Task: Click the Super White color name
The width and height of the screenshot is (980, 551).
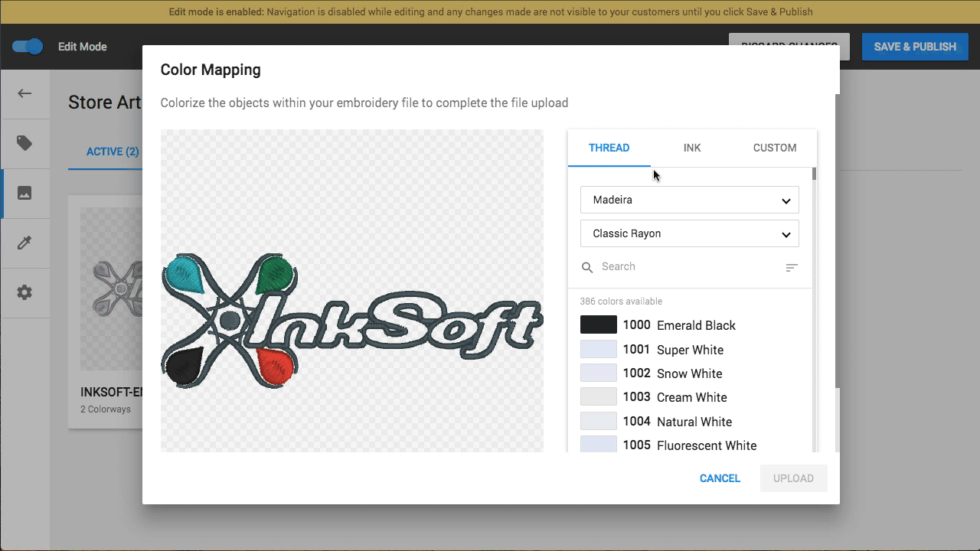Action: coord(690,350)
